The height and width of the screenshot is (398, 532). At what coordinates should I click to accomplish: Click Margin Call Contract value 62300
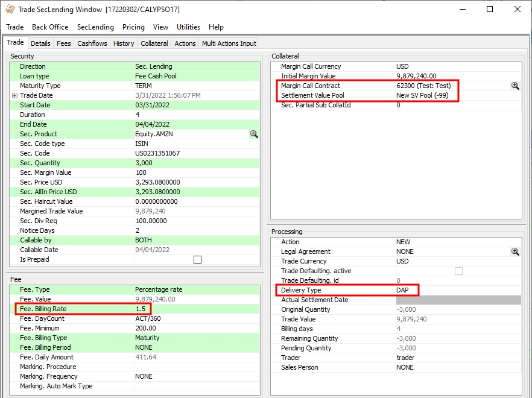[x=423, y=86]
